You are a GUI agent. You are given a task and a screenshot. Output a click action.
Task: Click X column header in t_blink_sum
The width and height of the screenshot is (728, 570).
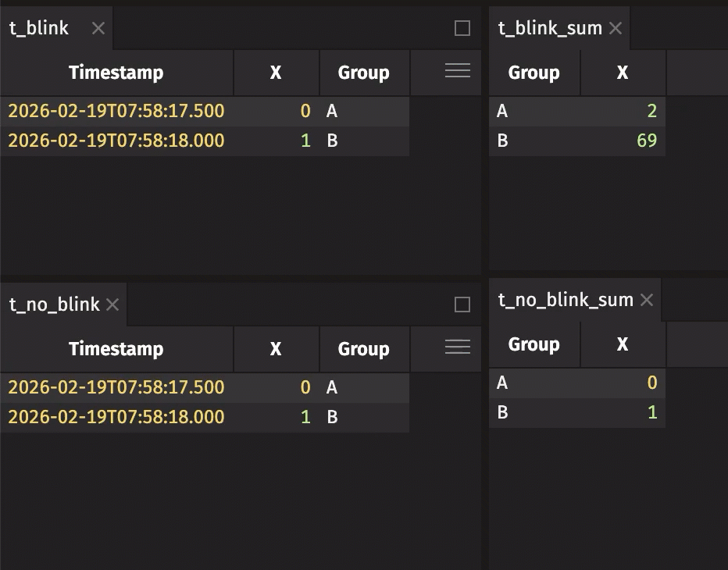tap(623, 73)
